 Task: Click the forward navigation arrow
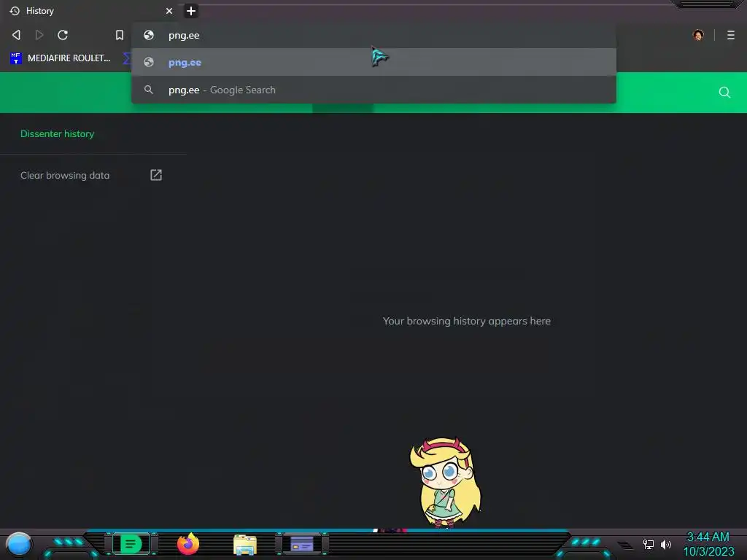point(39,35)
